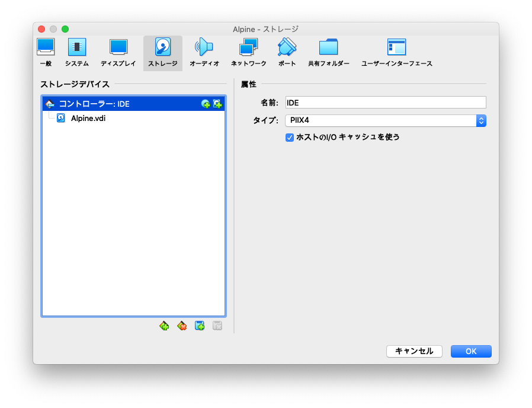Image resolution: width=532 pixels, height=408 pixels.
Task: Close the Alpine settings window
Action: [x=41, y=29]
